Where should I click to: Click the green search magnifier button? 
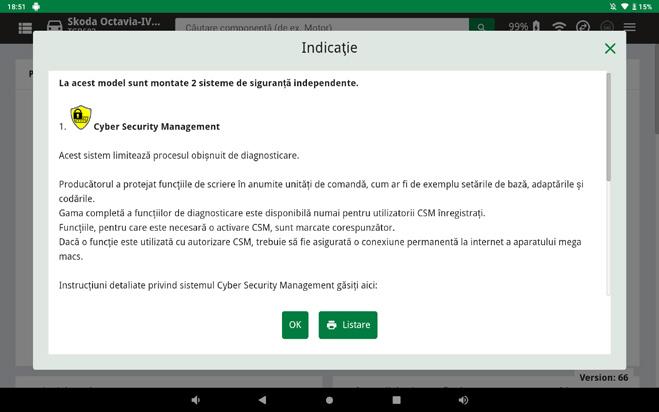481,25
